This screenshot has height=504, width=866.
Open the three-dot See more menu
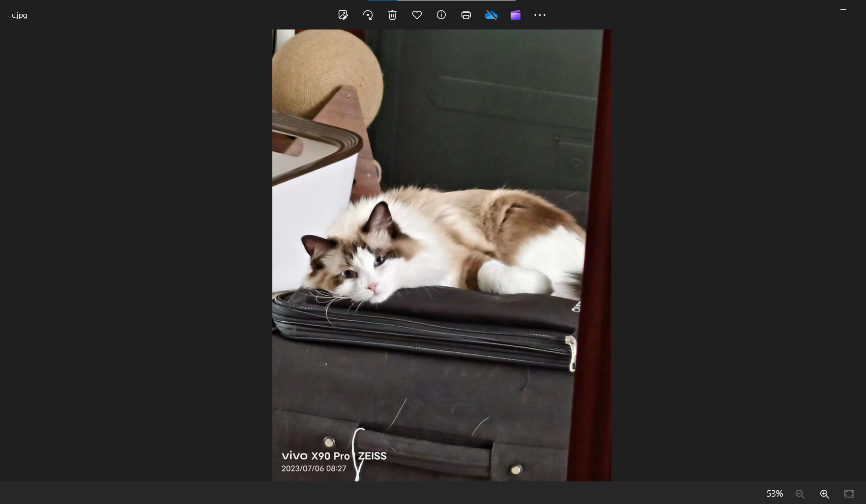click(540, 15)
